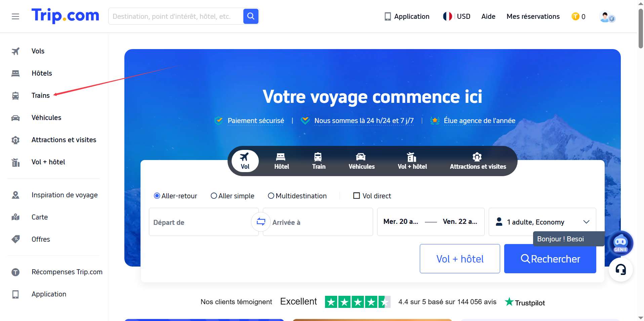The image size is (644, 321).
Task: Click the Bonjour ! Besoi chat tooltip
Action: pos(569,239)
